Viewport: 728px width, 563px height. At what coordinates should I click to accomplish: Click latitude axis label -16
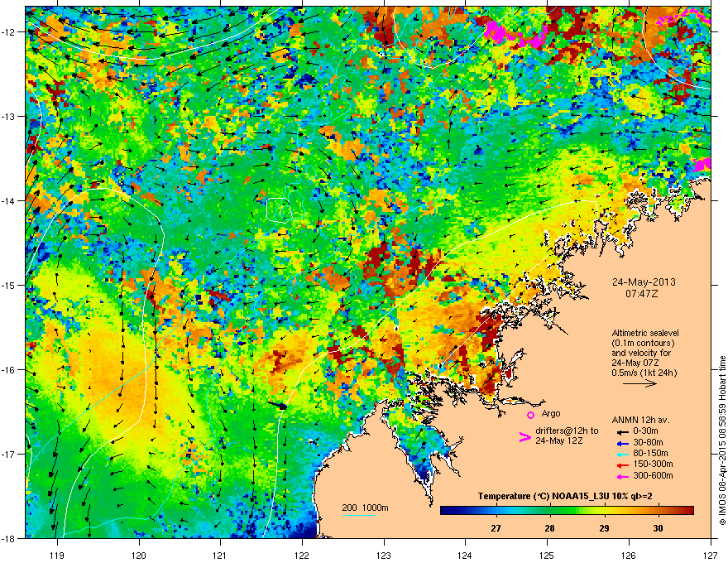(x=8, y=369)
